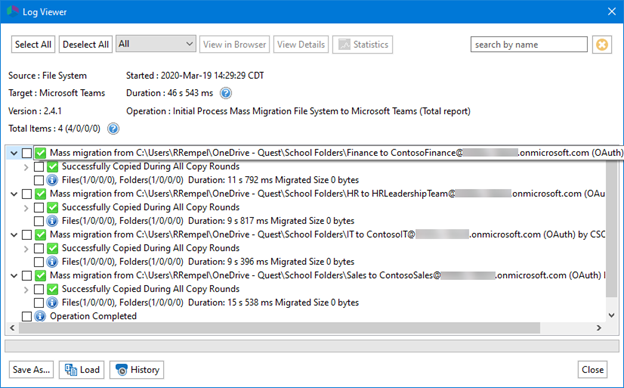Check the Operation Completed checkbox
This screenshot has height=388, width=624.
(x=27, y=316)
